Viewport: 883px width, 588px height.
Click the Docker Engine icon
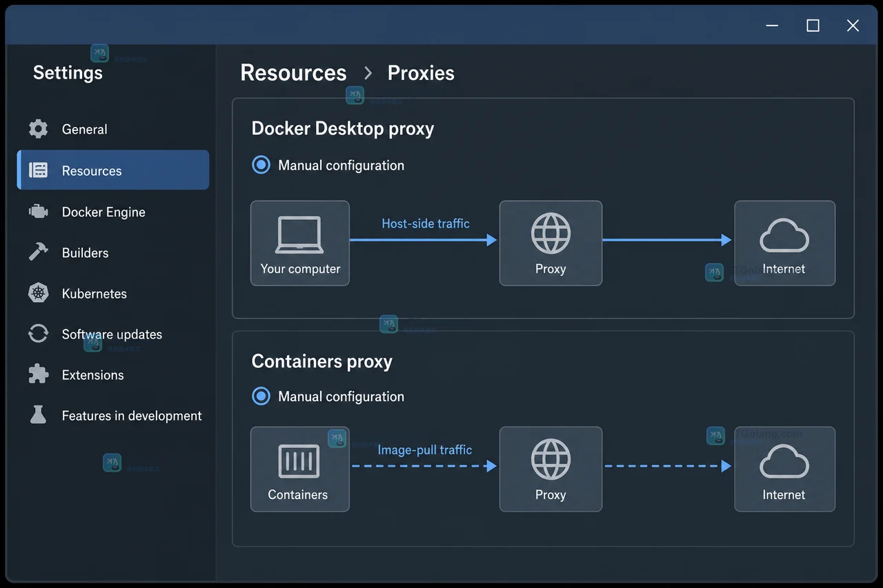(x=39, y=212)
